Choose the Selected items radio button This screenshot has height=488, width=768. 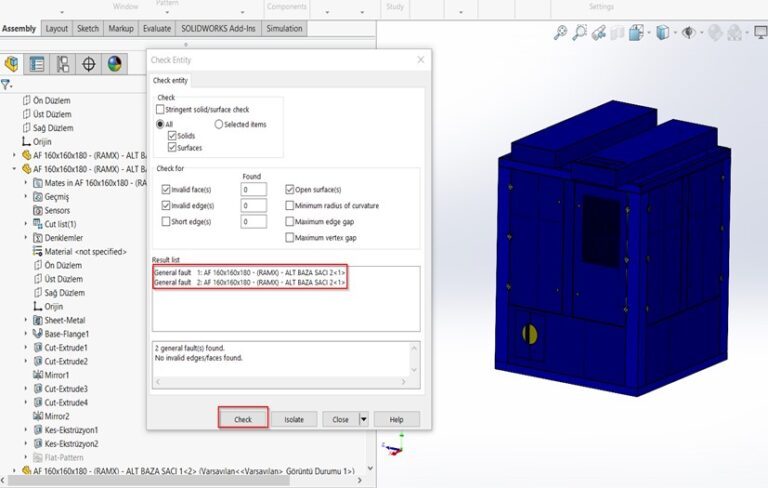point(218,124)
